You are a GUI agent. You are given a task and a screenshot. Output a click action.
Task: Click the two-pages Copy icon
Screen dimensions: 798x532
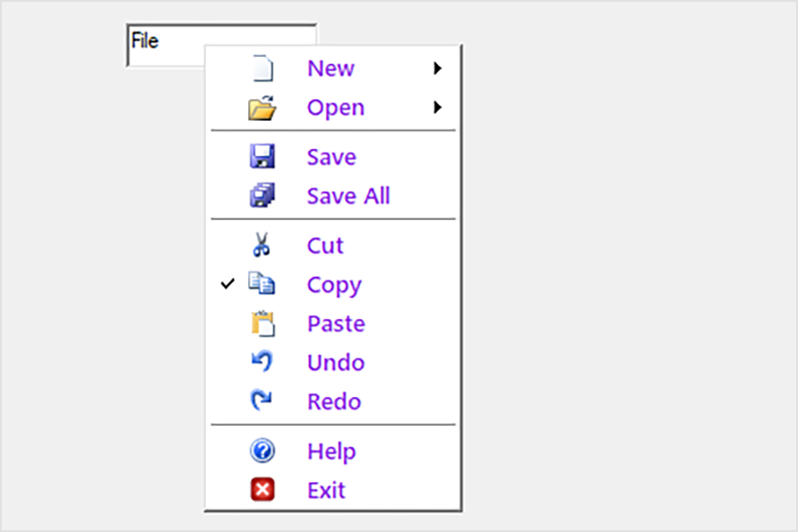(262, 285)
